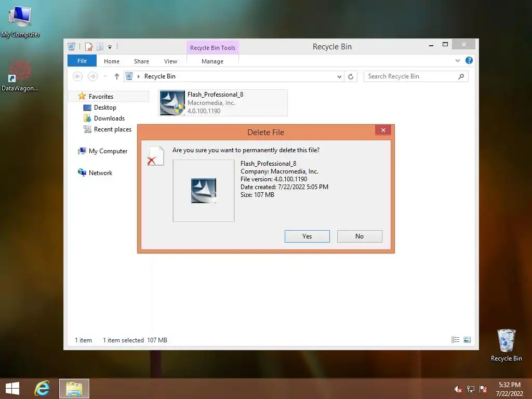Image resolution: width=532 pixels, height=399 pixels.
Task: Go up one folder level
Action: (117, 76)
